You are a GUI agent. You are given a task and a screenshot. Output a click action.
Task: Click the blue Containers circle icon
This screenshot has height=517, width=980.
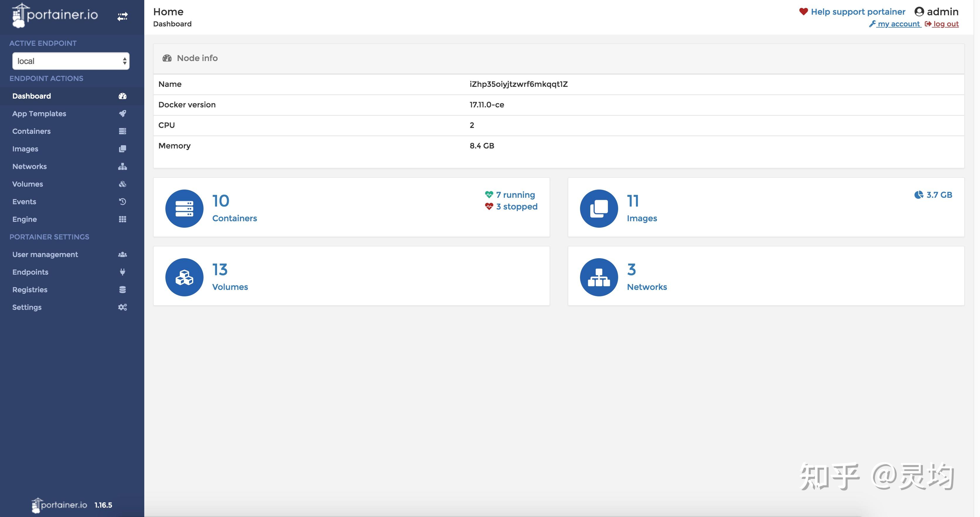[x=184, y=209]
